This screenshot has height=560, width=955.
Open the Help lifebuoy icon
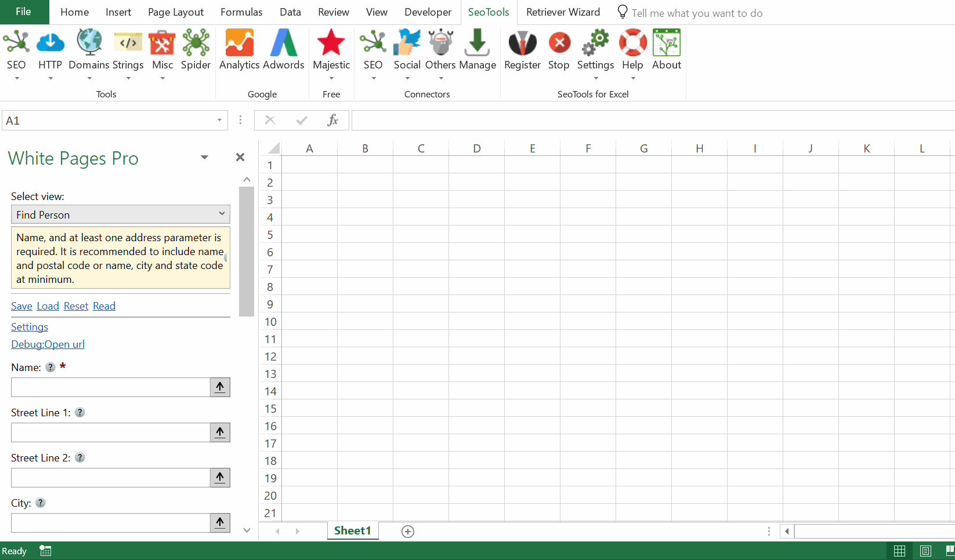coord(633,43)
